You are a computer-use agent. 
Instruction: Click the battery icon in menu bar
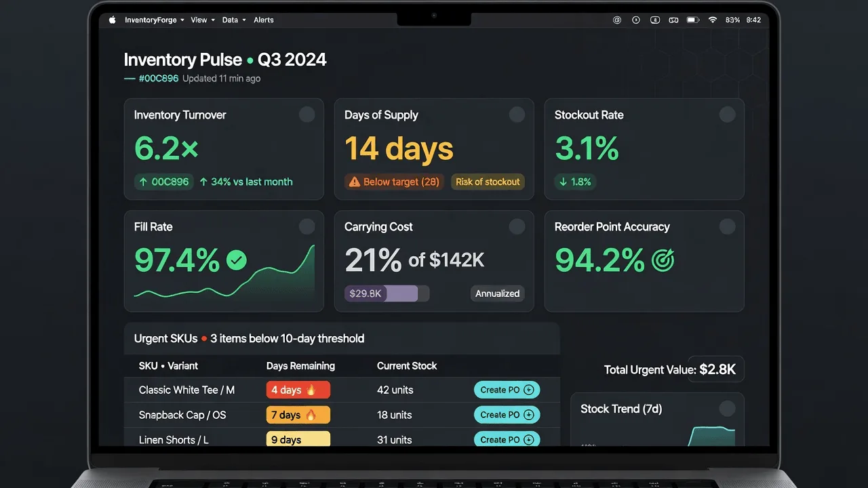click(x=692, y=20)
